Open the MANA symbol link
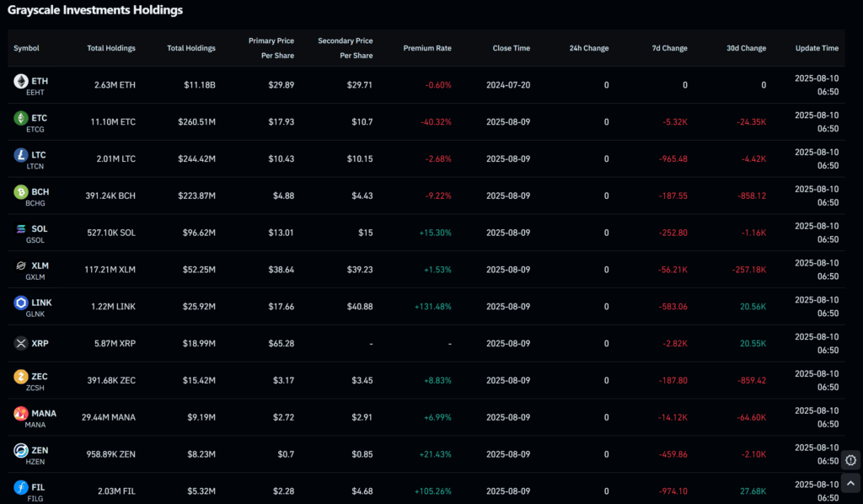The height and width of the screenshot is (504, 863). [x=44, y=413]
